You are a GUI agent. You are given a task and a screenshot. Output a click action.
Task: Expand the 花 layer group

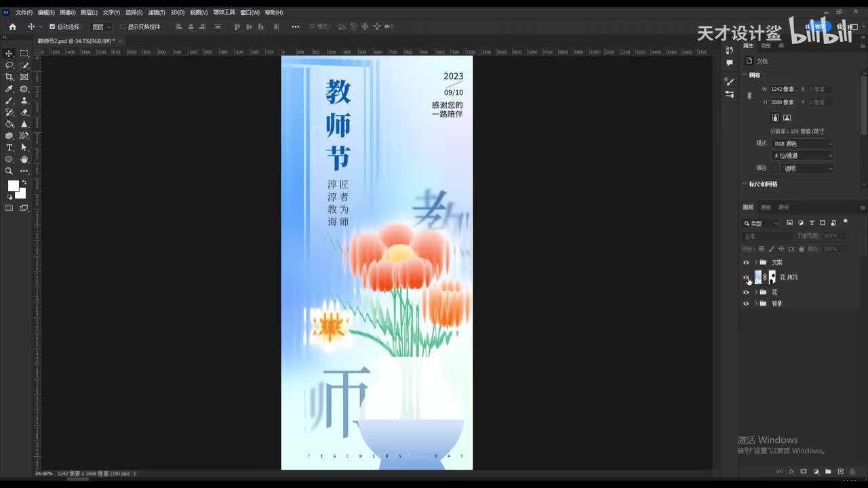(x=755, y=292)
